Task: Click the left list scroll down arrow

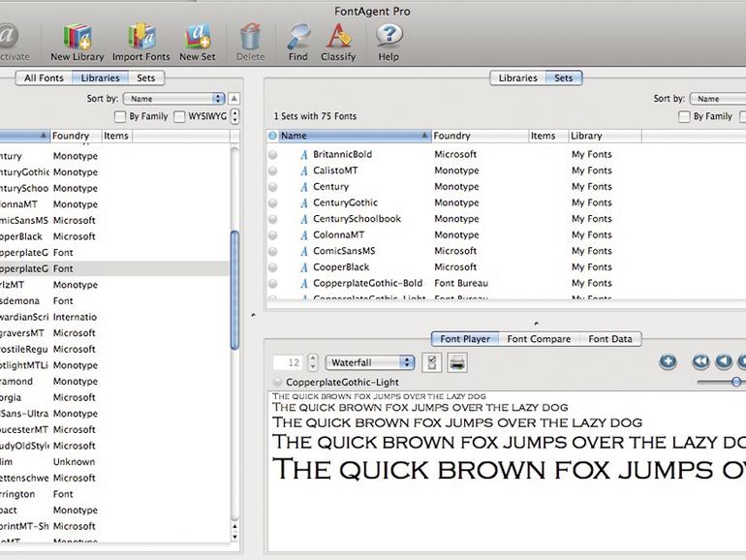Action: pos(234,537)
